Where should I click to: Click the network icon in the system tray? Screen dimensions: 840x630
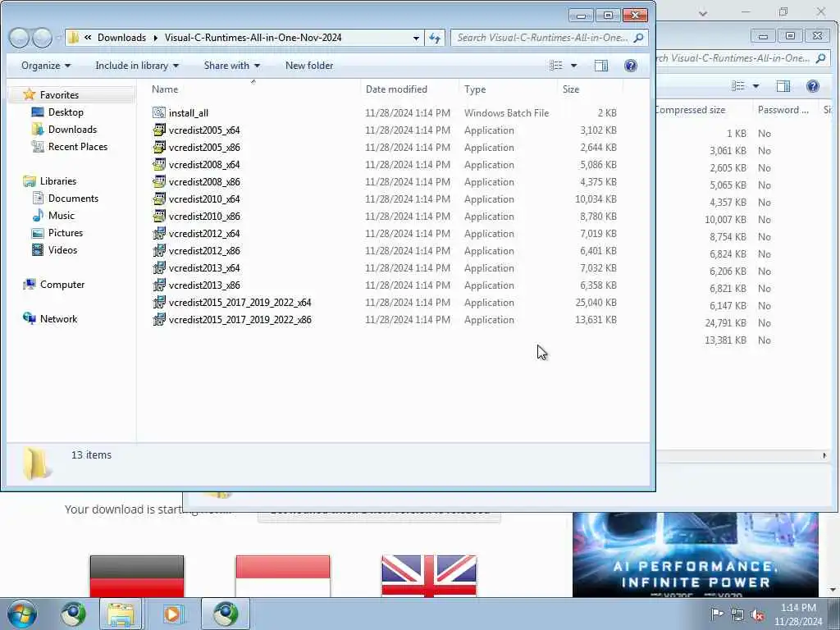(737, 614)
